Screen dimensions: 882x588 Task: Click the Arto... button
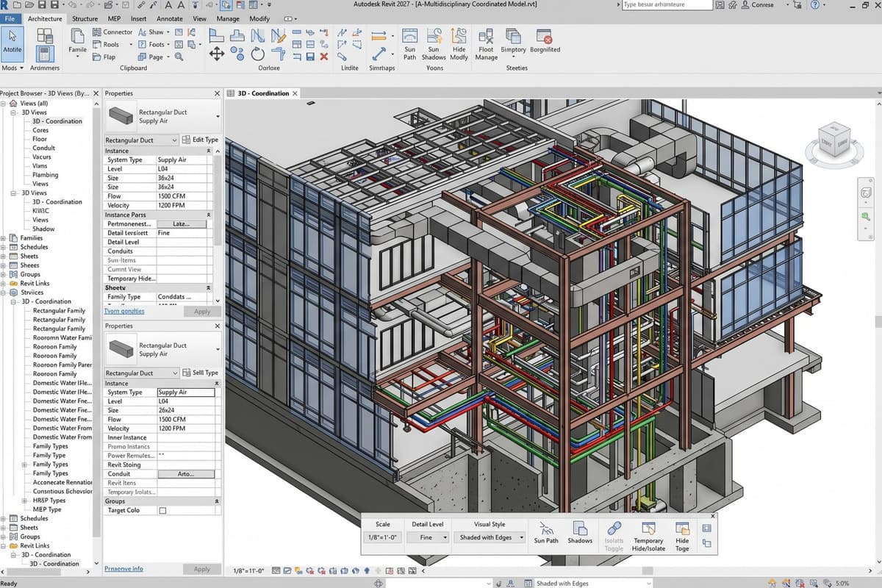pyautogui.click(x=185, y=474)
